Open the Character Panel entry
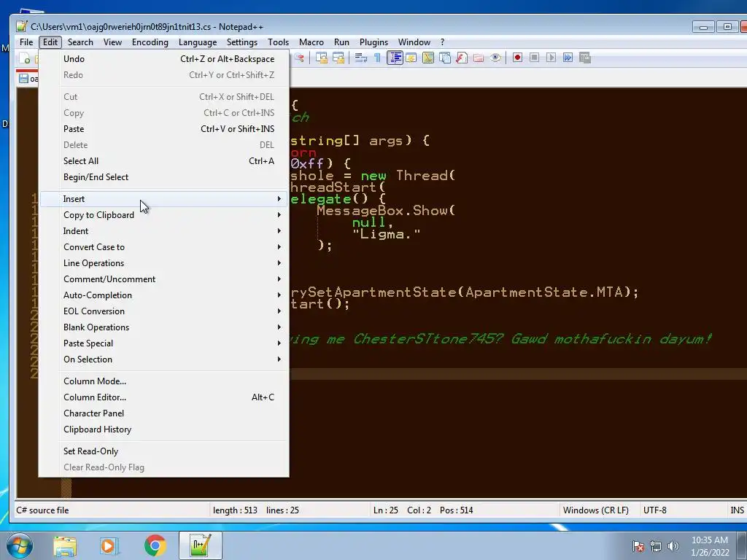 tap(164, 413)
